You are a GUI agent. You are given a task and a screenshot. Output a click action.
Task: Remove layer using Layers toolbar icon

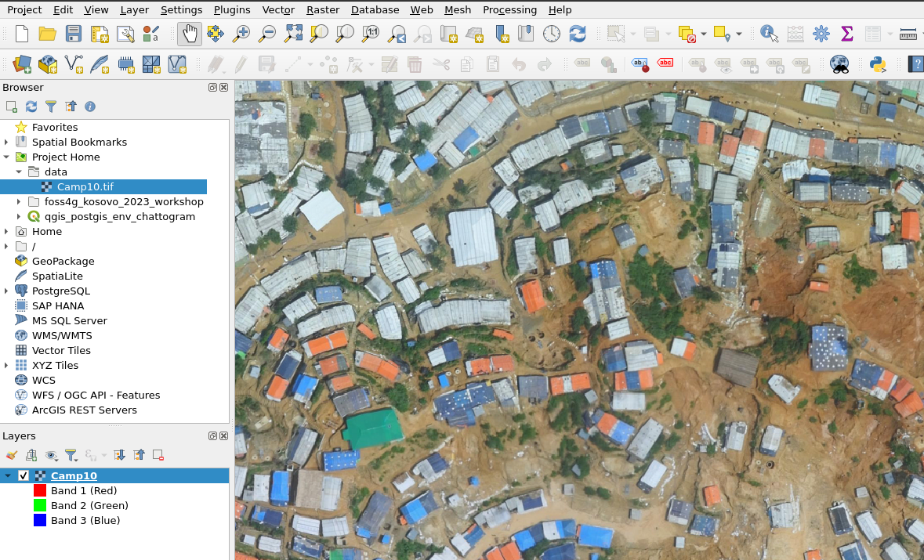coord(158,455)
